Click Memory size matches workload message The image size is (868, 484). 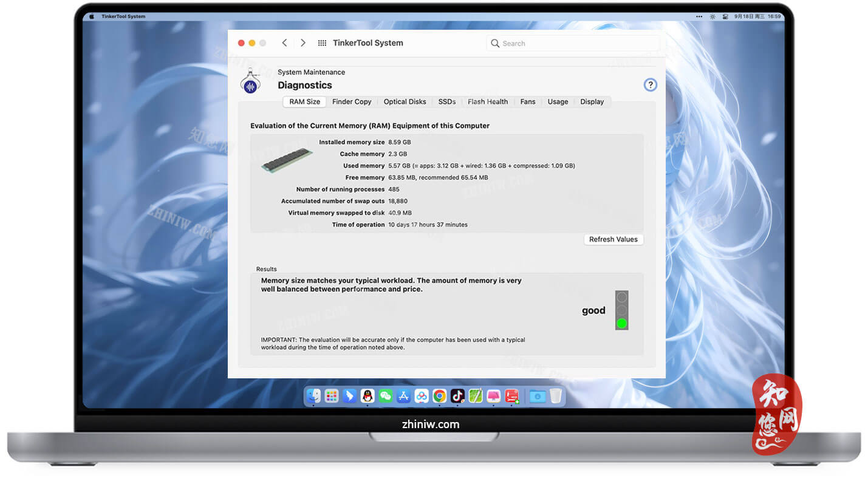tap(391, 285)
